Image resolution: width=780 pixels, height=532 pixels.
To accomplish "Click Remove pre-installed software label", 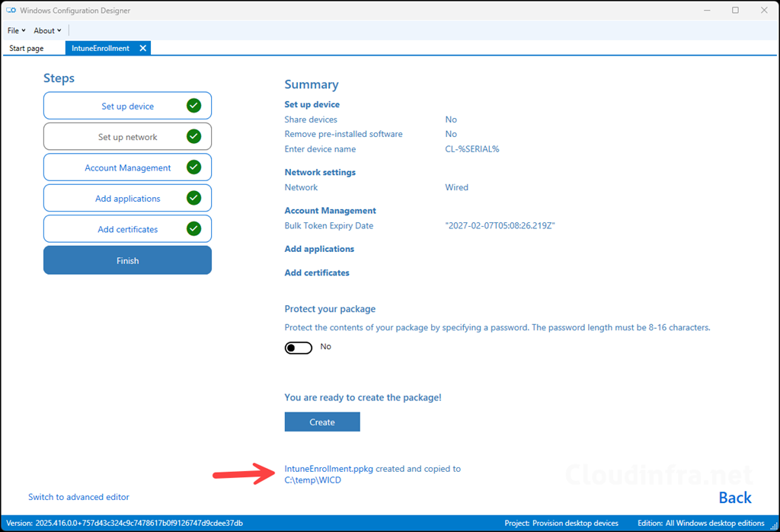I will click(x=344, y=134).
